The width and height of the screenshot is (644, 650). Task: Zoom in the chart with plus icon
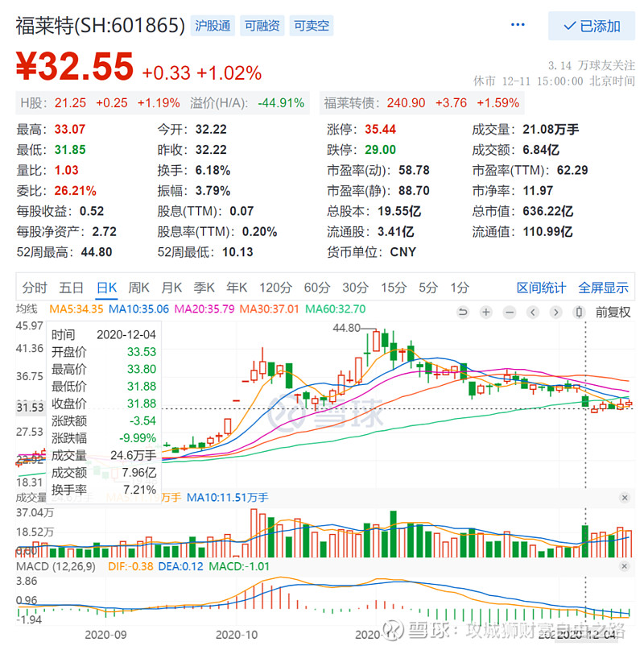point(486,312)
